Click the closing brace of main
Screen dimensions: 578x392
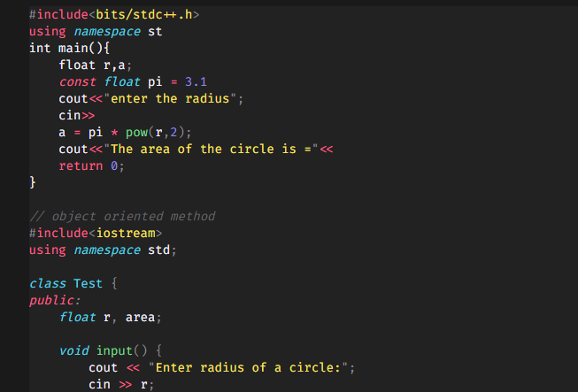click(33, 182)
